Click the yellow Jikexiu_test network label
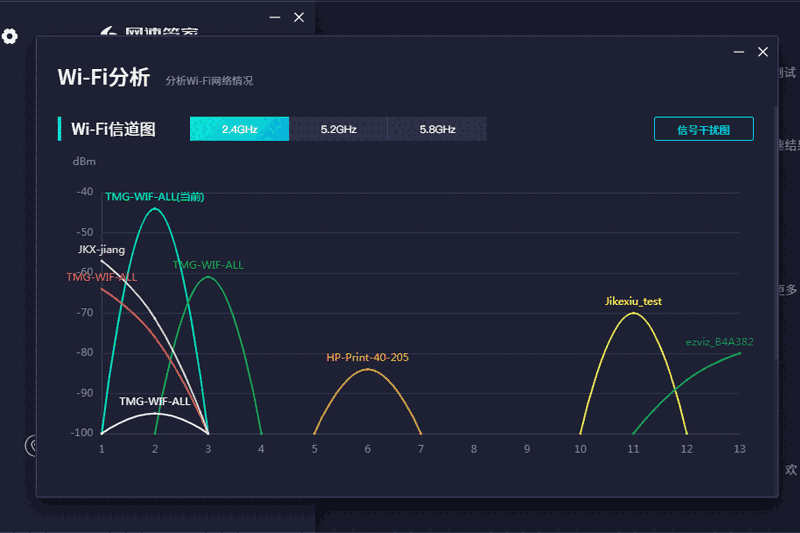 (x=633, y=301)
